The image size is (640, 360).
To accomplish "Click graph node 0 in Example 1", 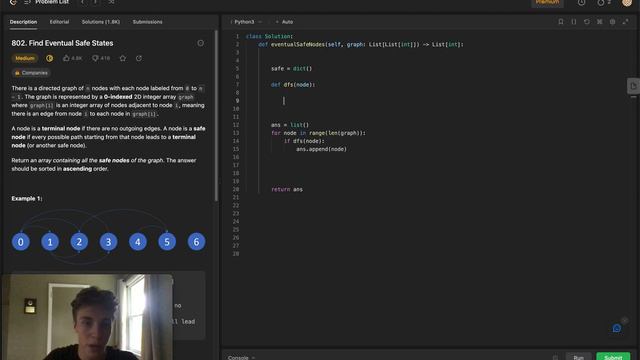I will 20,242.
